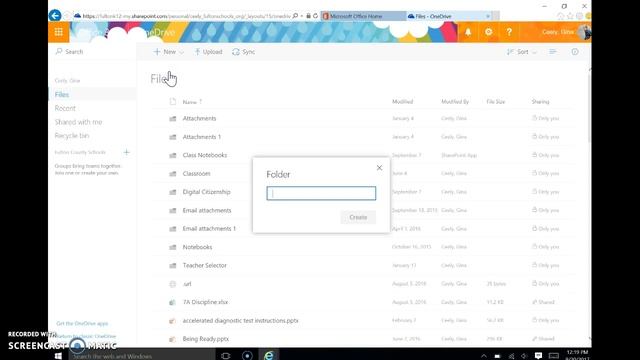Switch the list view layout icon
640x360 pixels.
(553, 52)
